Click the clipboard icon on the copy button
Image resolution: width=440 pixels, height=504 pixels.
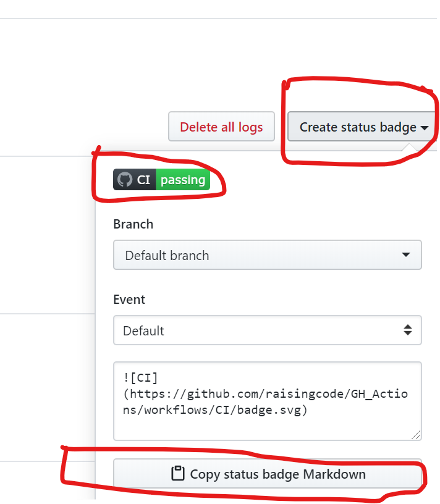pyautogui.click(x=178, y=473)
